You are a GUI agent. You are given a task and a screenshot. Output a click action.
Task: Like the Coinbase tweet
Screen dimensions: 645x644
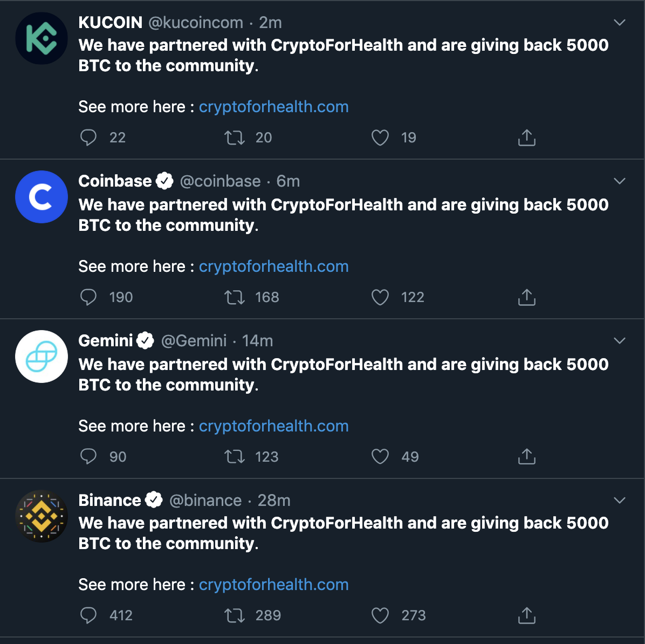380,297
